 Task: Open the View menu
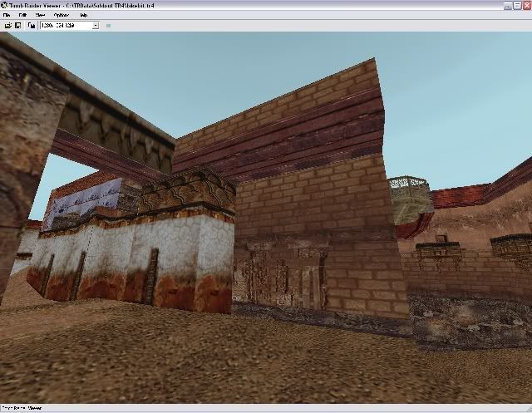40,15
